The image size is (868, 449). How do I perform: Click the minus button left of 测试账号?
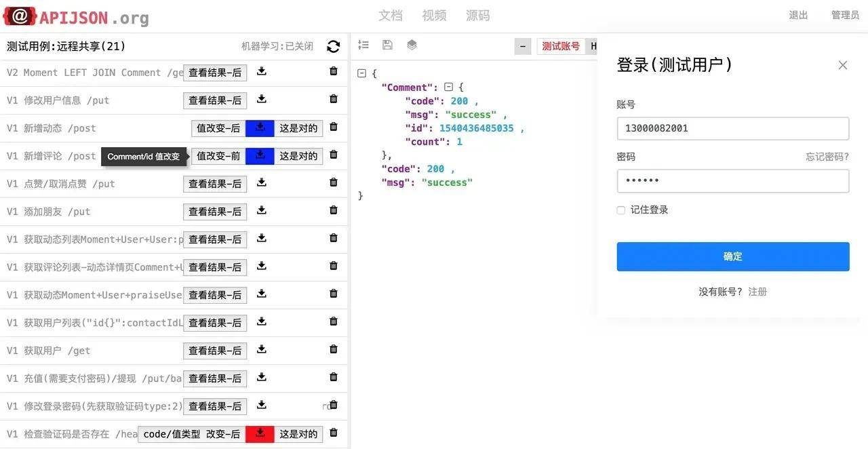point(523,46)
